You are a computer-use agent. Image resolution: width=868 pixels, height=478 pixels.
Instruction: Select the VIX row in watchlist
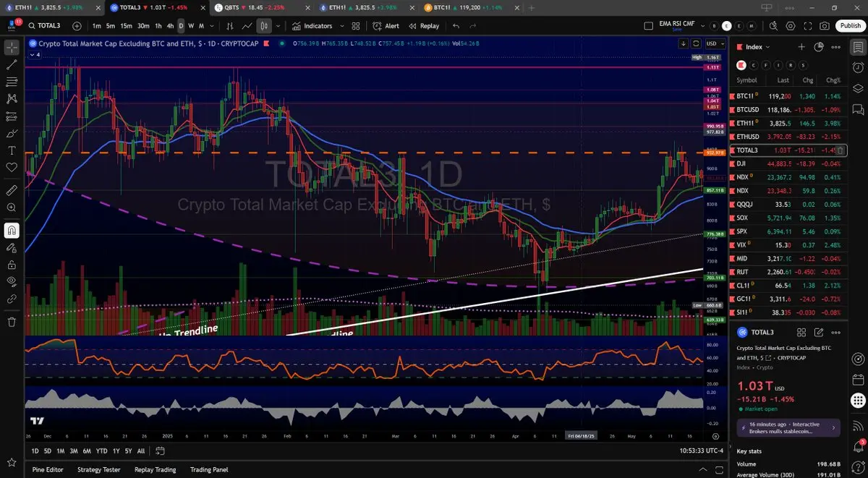click(x=788, y=245)
